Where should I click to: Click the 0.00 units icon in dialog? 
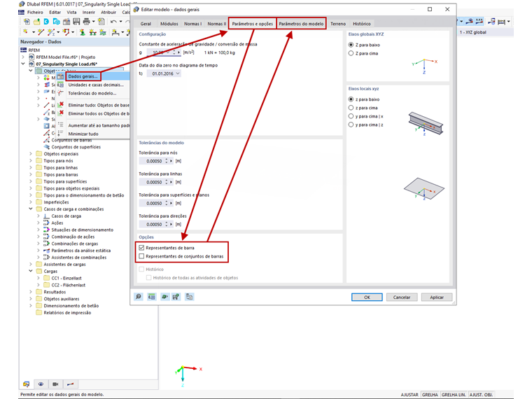pos(152,297)
